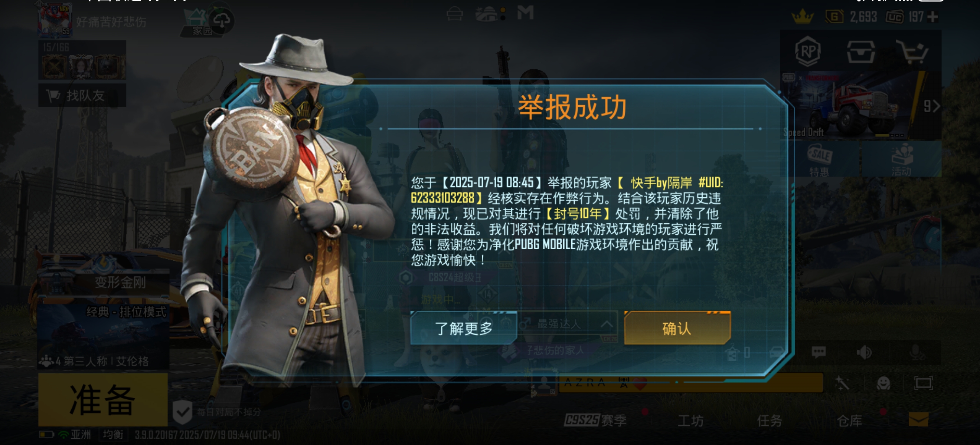This screenshot has width=980, height=445.
Task: Click the 找队友 find teammates button
Action: 82,95
